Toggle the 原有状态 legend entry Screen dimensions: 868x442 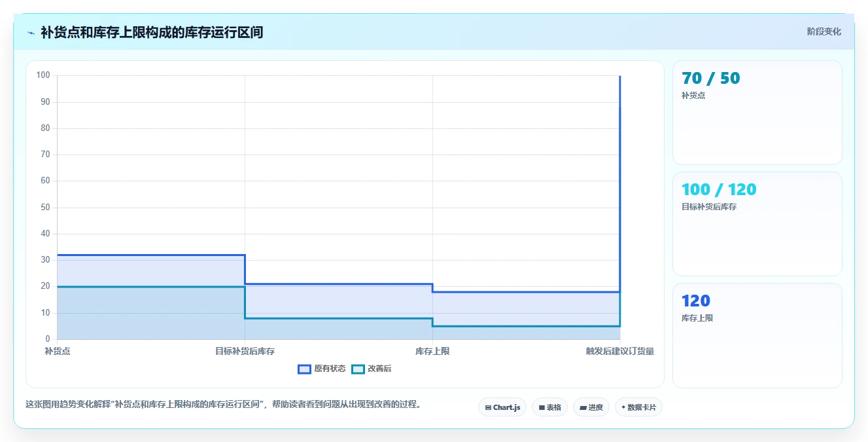[x=322, y=369]
